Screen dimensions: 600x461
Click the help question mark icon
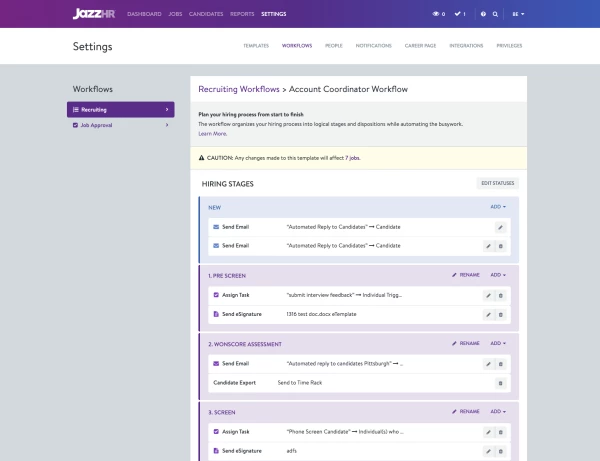[483, 14]
